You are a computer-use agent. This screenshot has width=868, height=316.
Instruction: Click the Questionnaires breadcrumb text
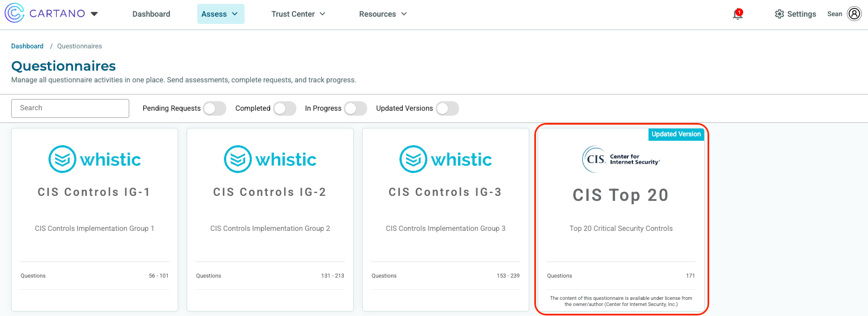[x=80, y=46]
